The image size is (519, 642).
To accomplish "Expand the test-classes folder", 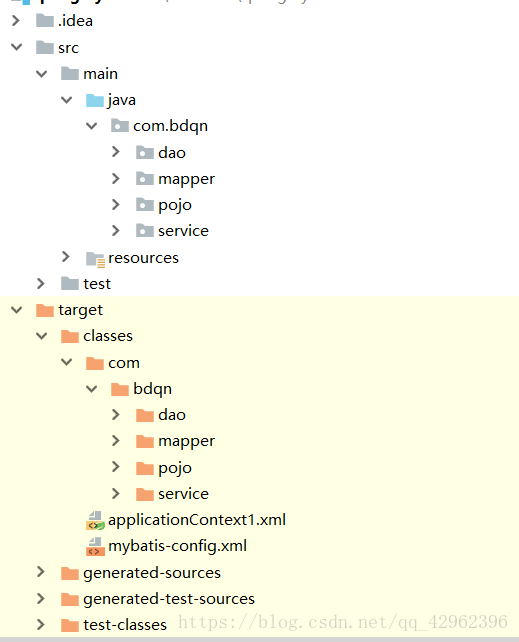I will [41, 625].
